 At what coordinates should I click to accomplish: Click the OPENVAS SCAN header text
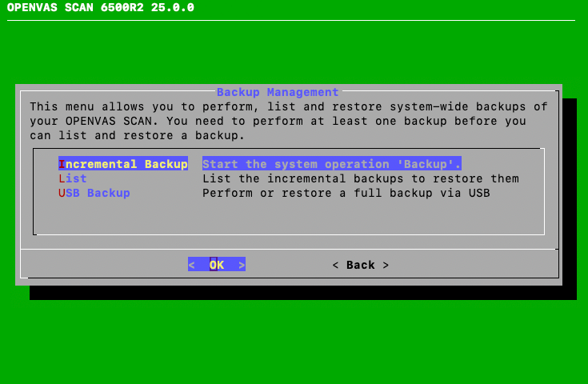[101, 8]
